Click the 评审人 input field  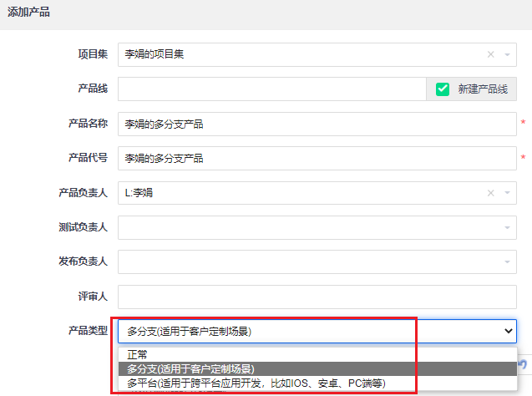tap(317, 297)
